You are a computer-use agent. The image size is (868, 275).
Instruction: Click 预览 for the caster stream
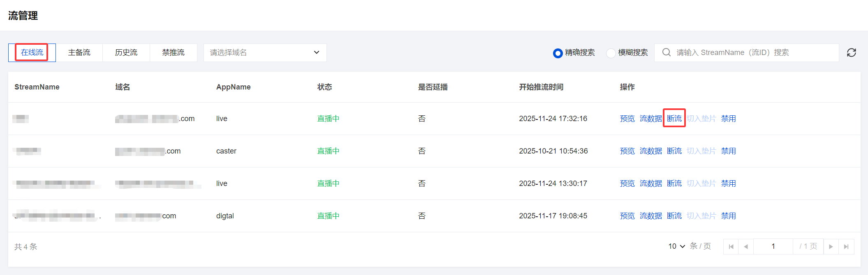coord(627,151)
